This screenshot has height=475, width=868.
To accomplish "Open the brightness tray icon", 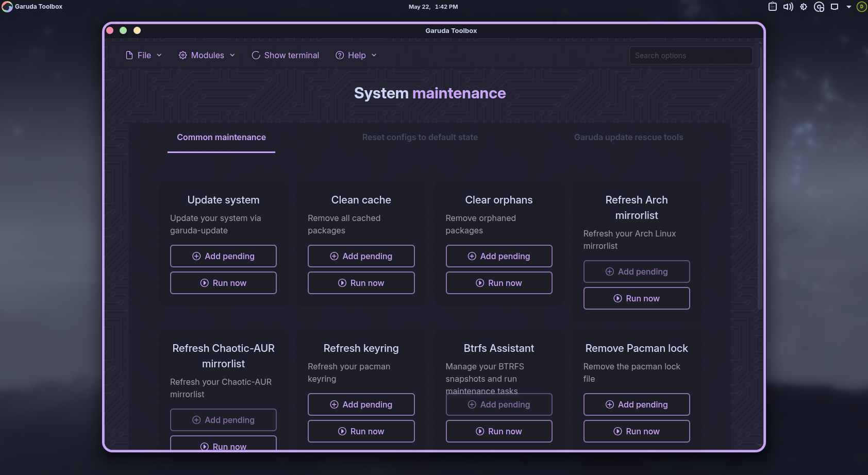I will [x=804, y=7].
